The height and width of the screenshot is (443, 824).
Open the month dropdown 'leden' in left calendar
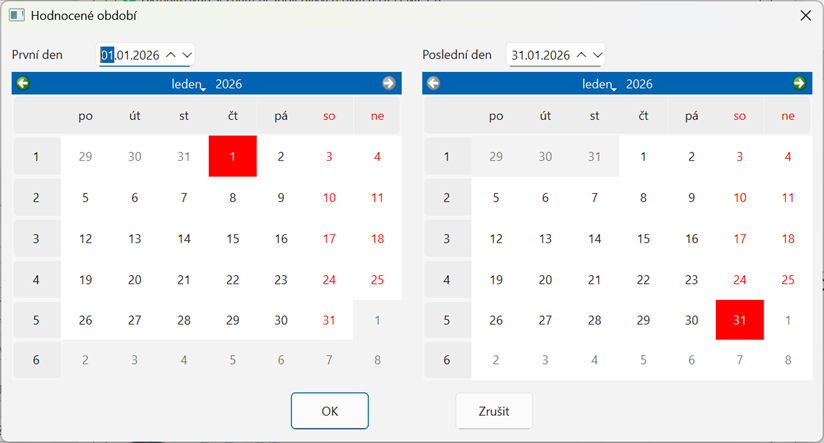coord(189,84)
